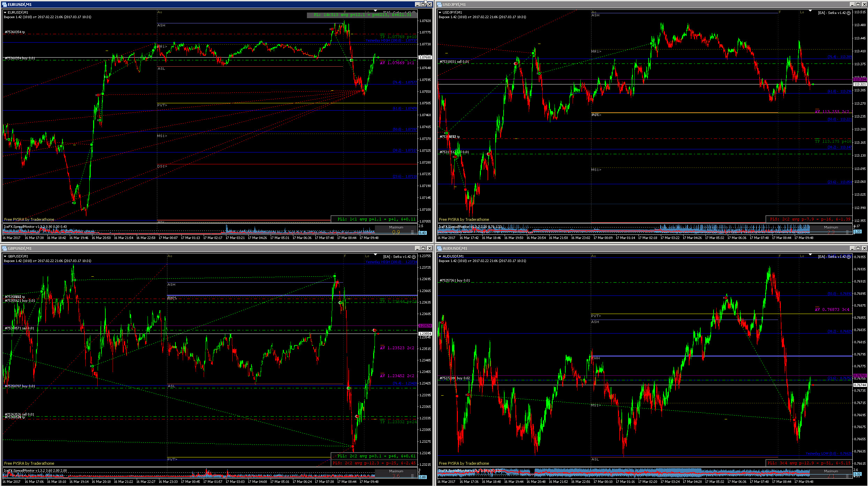Select the '#75363526 sell 0.01' order label

[x=20, y=414]
